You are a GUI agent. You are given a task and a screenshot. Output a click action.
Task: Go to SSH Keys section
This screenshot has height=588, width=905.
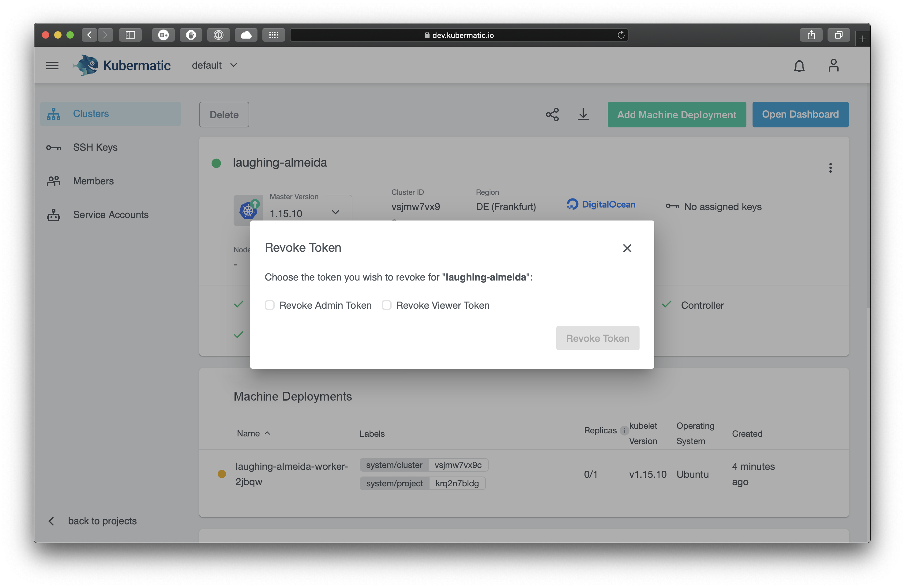click(x=95, y=147)
